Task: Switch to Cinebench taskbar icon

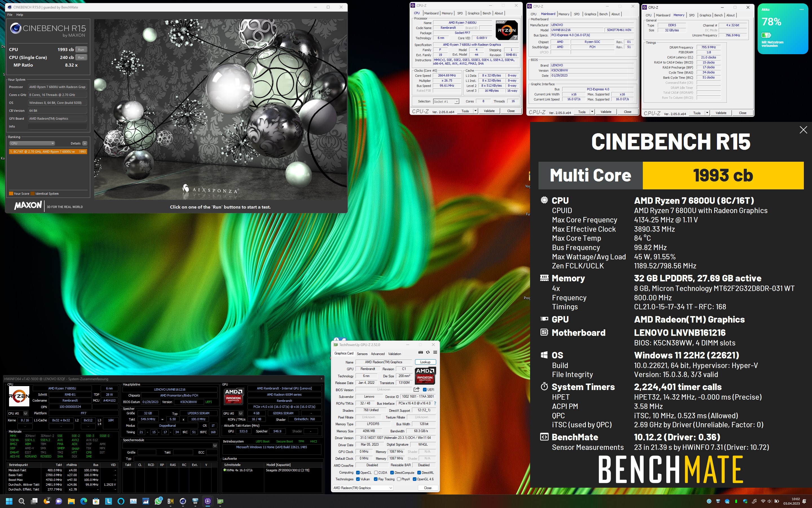Action: click(183, 501)
